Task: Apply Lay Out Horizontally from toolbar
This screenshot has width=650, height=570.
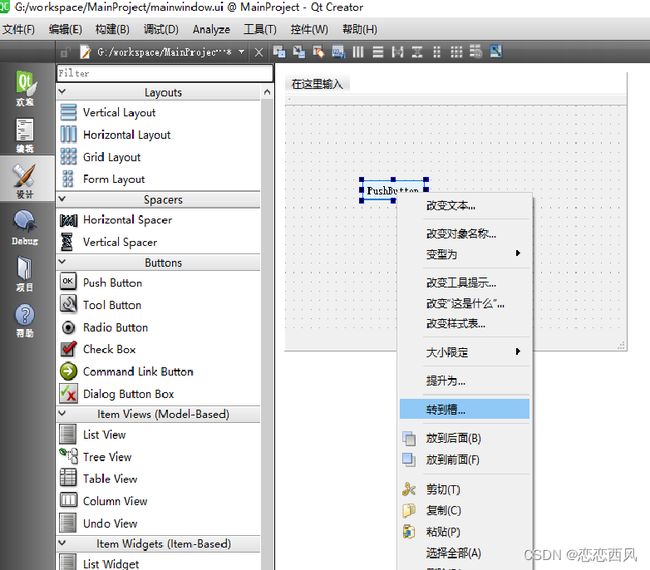Action: tap(358, 52)
